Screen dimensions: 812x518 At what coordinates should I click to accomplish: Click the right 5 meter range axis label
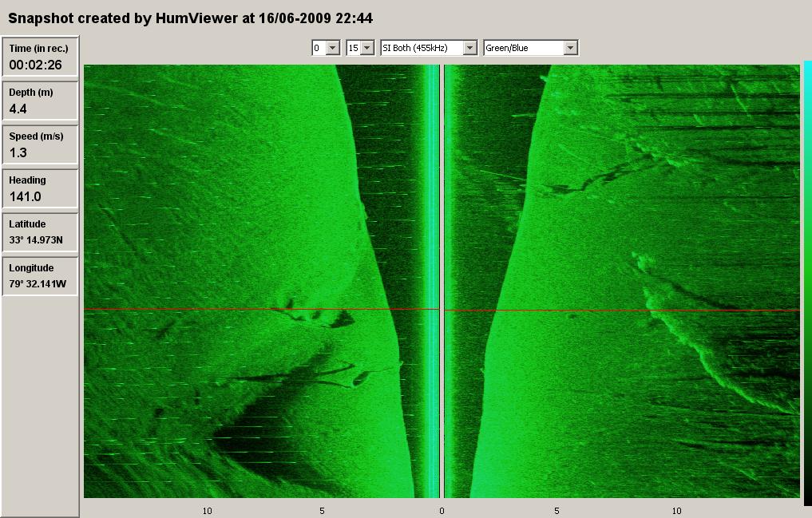tap(557, 510)
